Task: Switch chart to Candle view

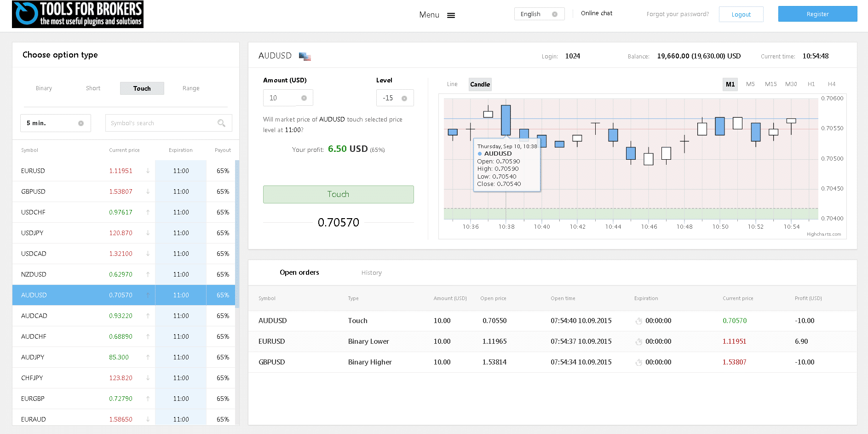Action: point(480,84)
